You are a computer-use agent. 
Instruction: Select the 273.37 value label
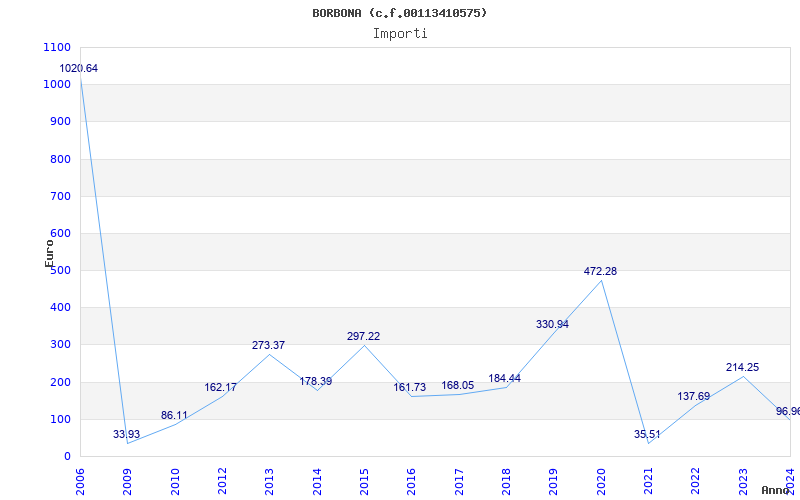coord(268,345)
